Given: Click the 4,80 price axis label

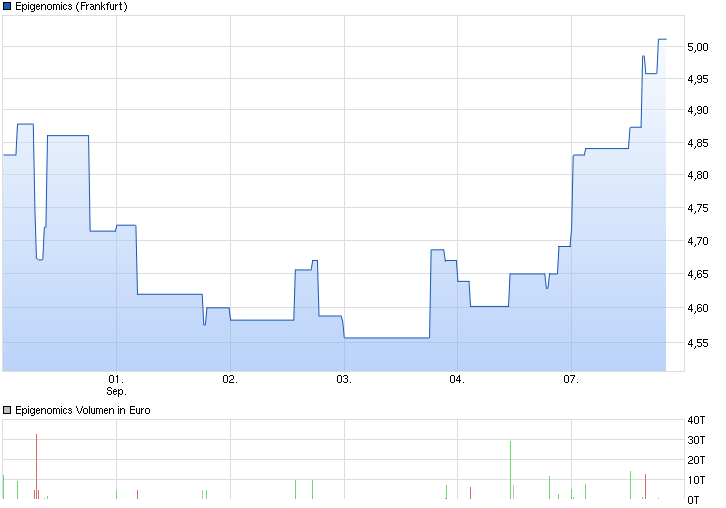Looking at the screenshot, I should click(698, 176).
